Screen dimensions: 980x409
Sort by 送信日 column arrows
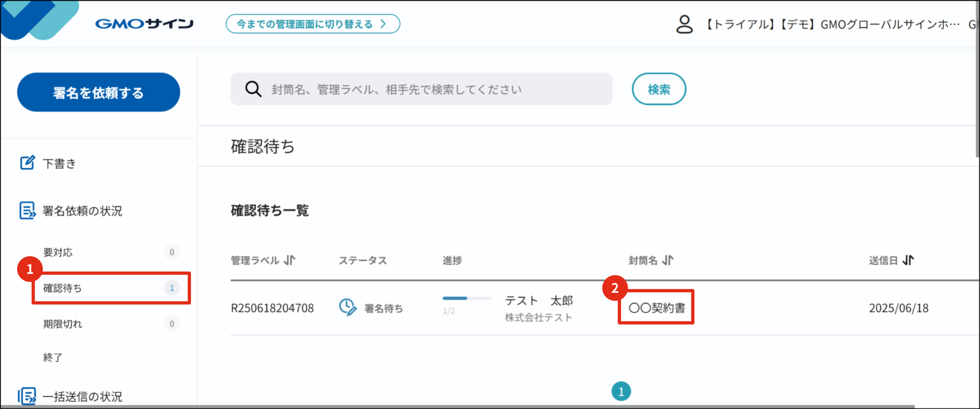pos(908,260)
